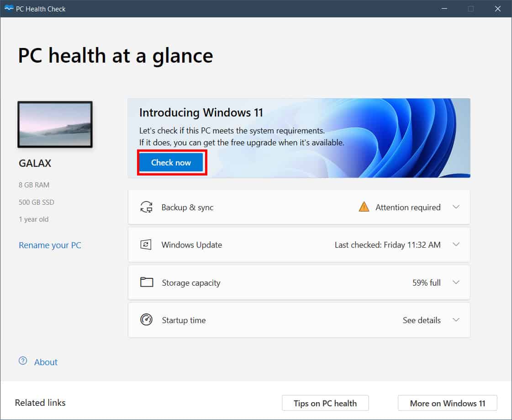
Task: Click the PC Health Check title bar icon
Action: [x=9, y=9]
